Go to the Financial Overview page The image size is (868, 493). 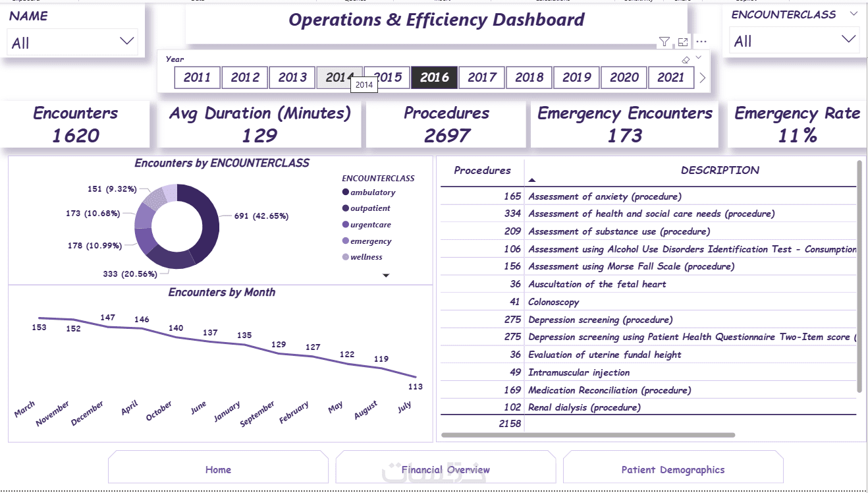[446, 470]
